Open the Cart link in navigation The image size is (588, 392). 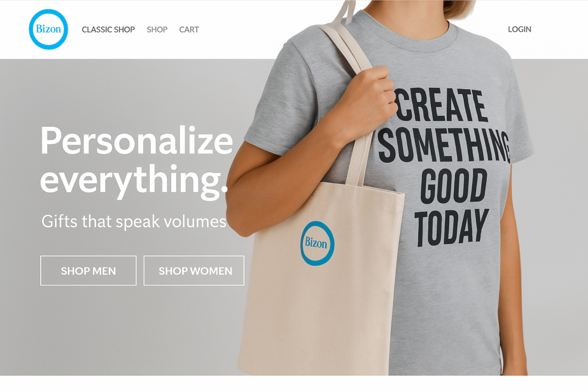pyautogui.click(x=189, y=29)
